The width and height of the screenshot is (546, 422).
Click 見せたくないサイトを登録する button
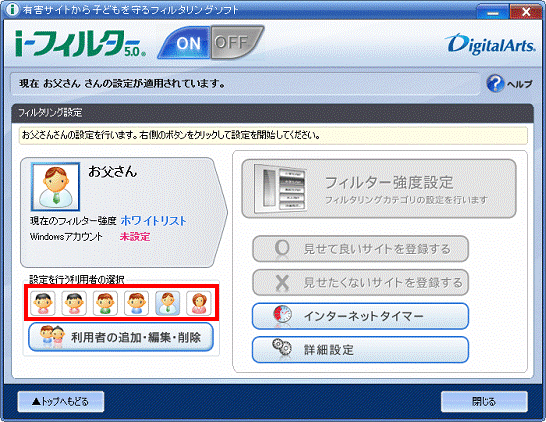point(360,282)
